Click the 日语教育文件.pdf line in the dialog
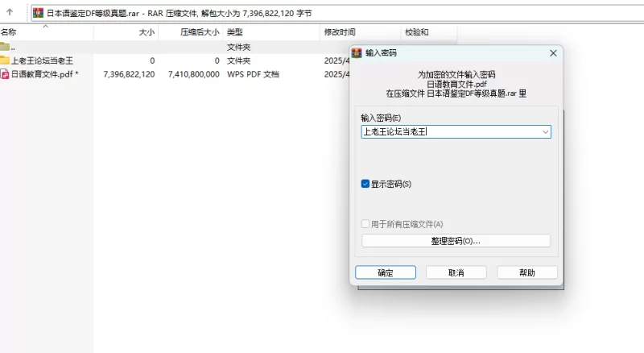The width and height of the screenshot is (644, 353). tap(456, 84)
